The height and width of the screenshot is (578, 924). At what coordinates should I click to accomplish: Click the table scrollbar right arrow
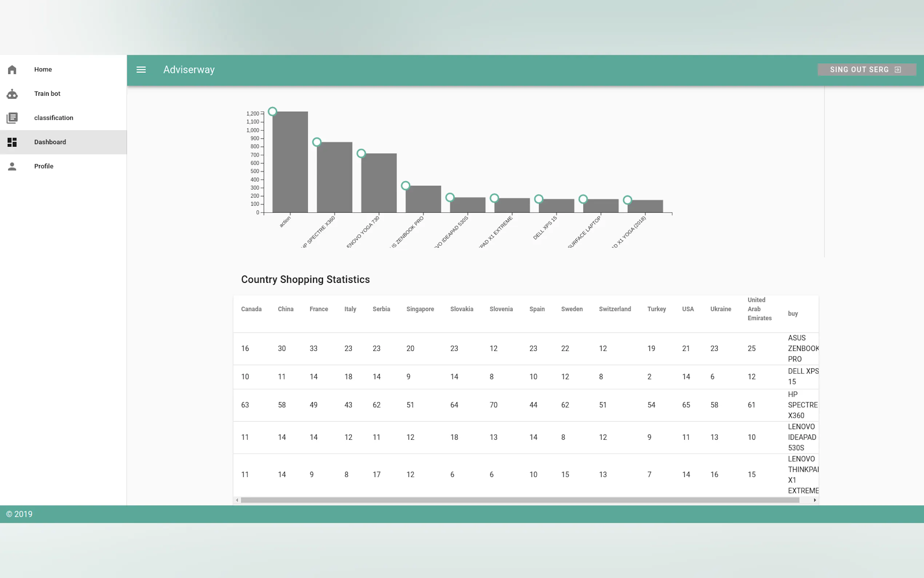point(815,500)
